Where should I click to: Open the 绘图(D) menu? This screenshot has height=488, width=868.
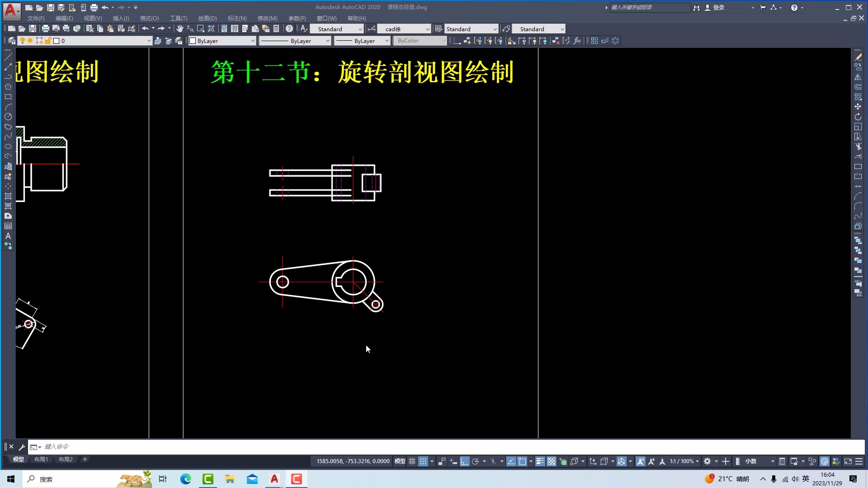[x=207, y=19]
